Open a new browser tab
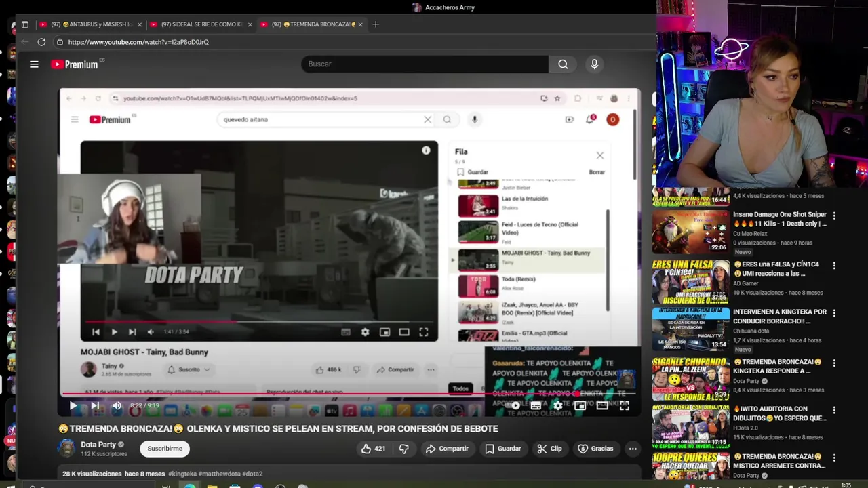Viewport: 868px width, 488px height. 376,24
